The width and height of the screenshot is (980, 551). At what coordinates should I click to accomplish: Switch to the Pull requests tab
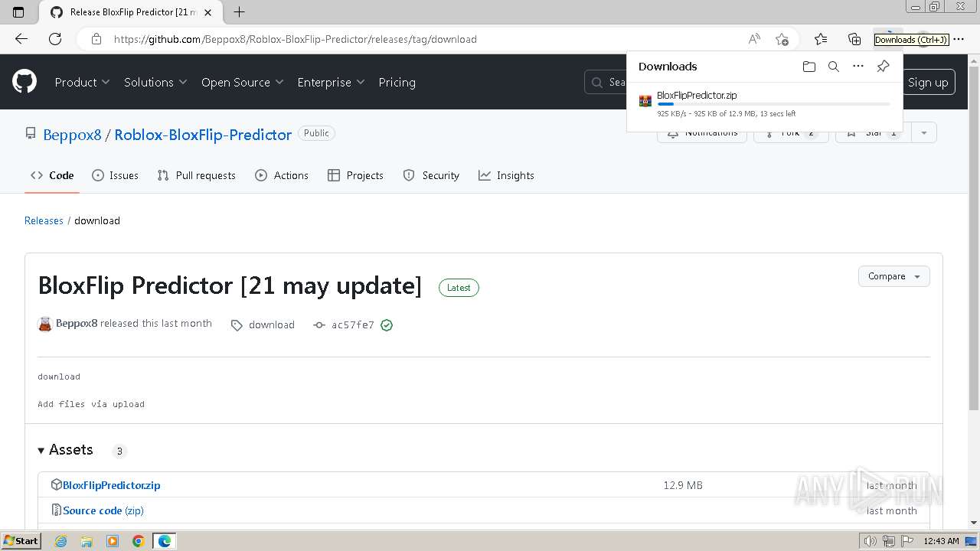coord(196,175)
